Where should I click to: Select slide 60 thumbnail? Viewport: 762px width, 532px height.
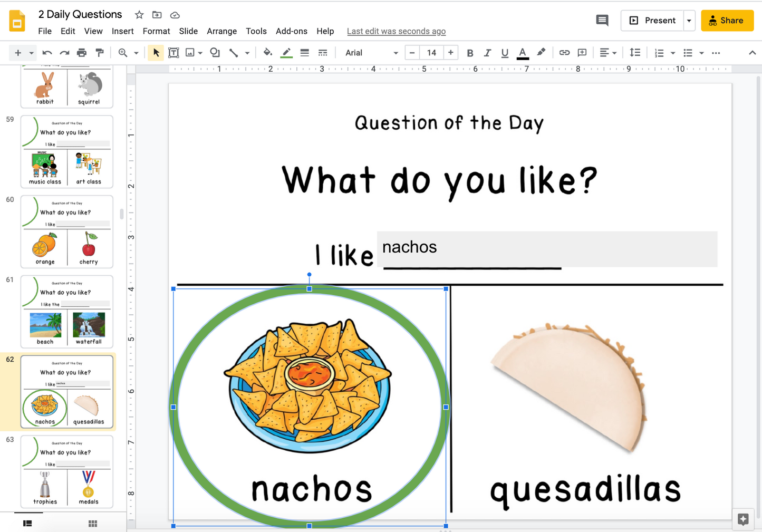[66, 231]
